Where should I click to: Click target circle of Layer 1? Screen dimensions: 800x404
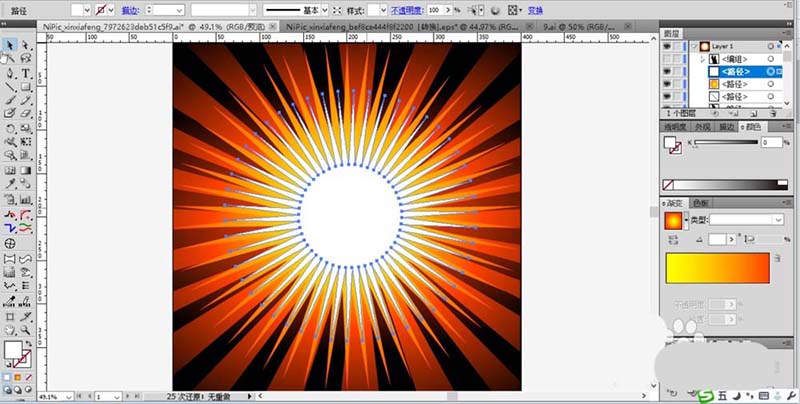(770, 46)
